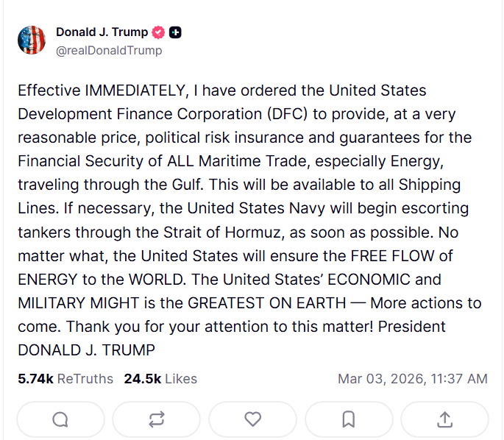Click the closing "DONALD J. TRUMP" signature line
Screen dimensions: 504x440
point(86,350)
